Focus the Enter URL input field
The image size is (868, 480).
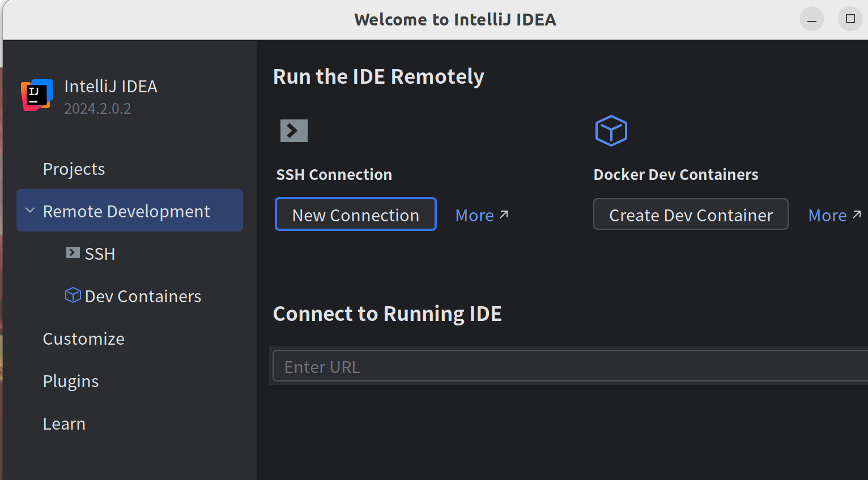tap(567, 367)
